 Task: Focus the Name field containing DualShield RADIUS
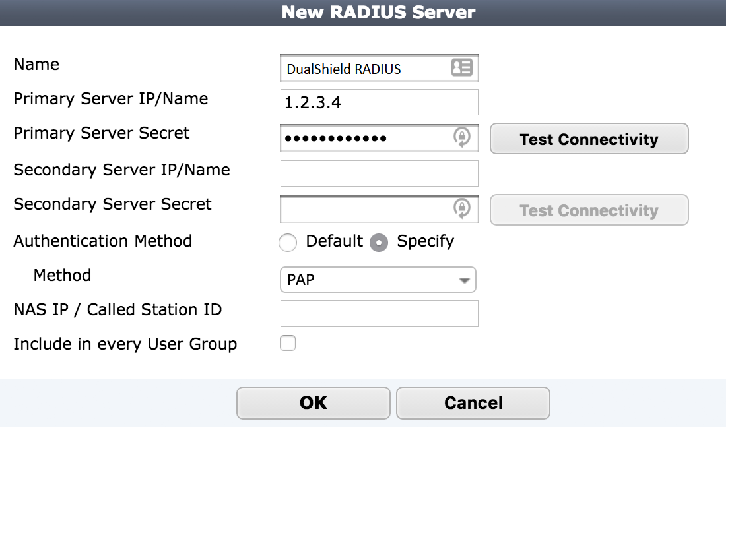tap(363, 69)
